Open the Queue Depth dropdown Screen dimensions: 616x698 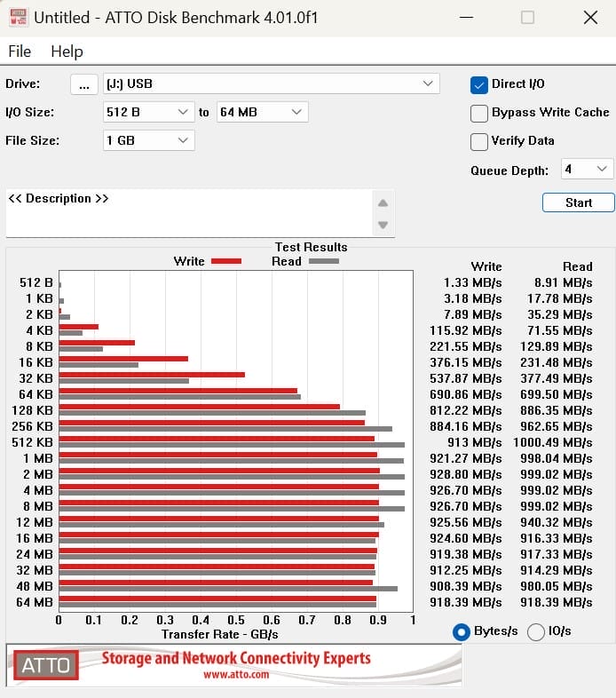tap(587, 169)
